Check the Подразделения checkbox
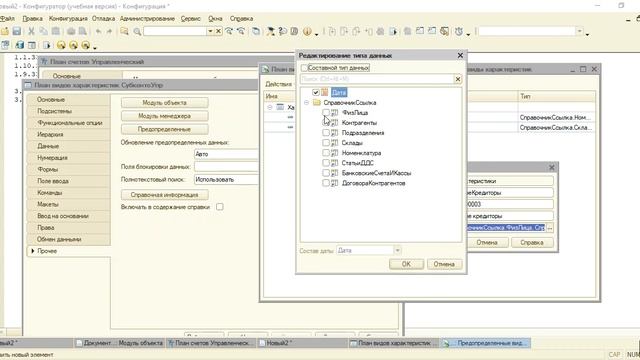This screenshot has height=360, width=640. (x=326, y=133)
